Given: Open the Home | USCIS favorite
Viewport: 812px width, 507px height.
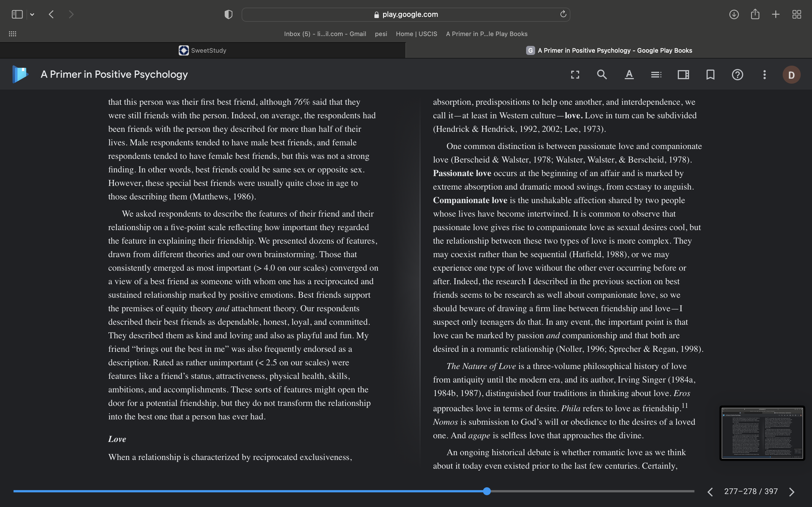Looking at the screenshot, I should (x=416, y=34).
